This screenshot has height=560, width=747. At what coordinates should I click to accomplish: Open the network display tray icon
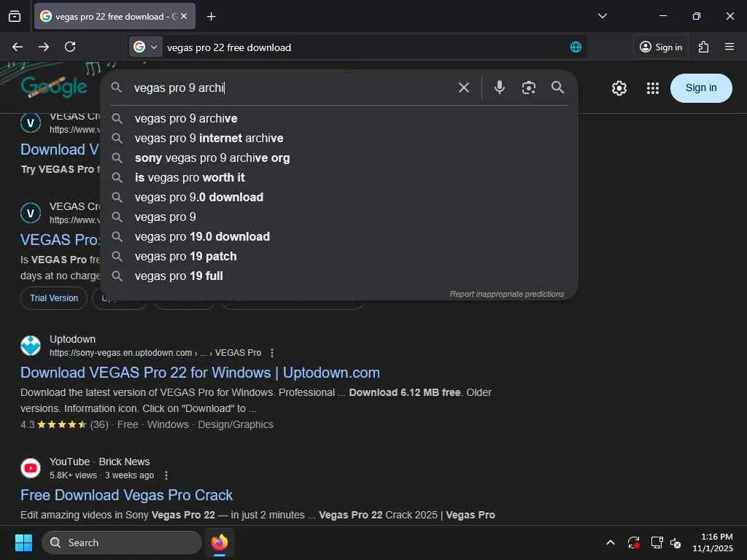(657, 542)
